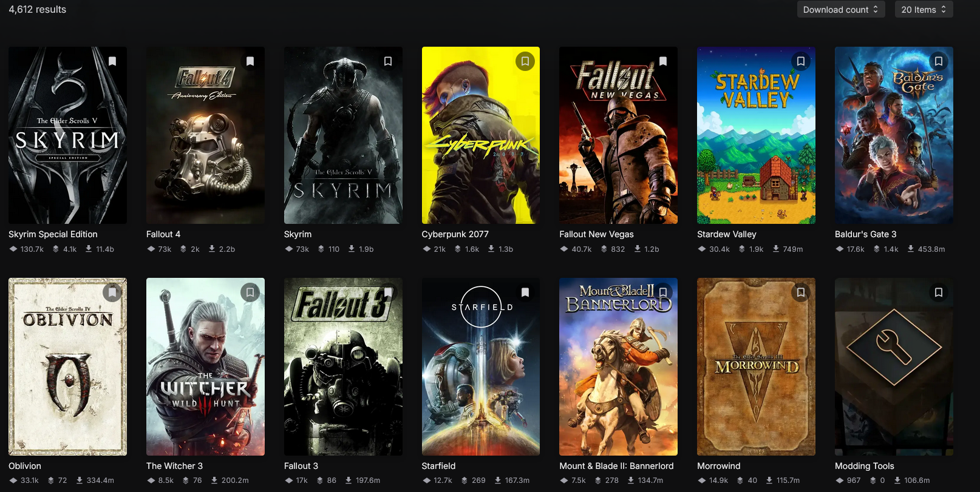Go to The Witcher 3 title link
This screenshot has width=980, height=492.
175,466
